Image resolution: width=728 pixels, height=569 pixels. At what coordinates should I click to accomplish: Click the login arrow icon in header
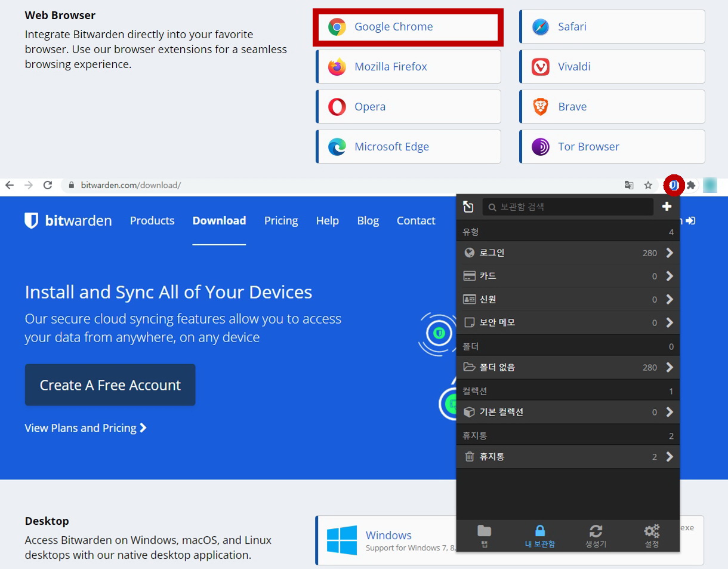[x=690, y=221]
